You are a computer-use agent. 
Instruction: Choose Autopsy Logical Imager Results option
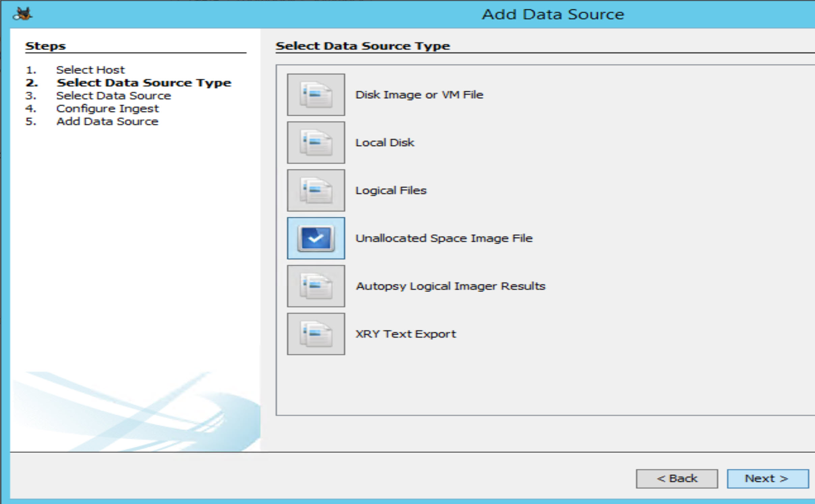(450, 286)
